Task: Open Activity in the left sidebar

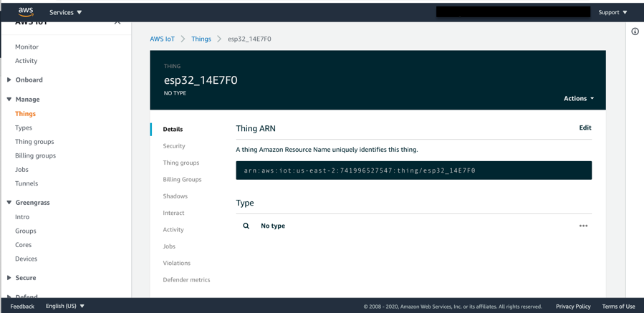Action: (26, 61)
